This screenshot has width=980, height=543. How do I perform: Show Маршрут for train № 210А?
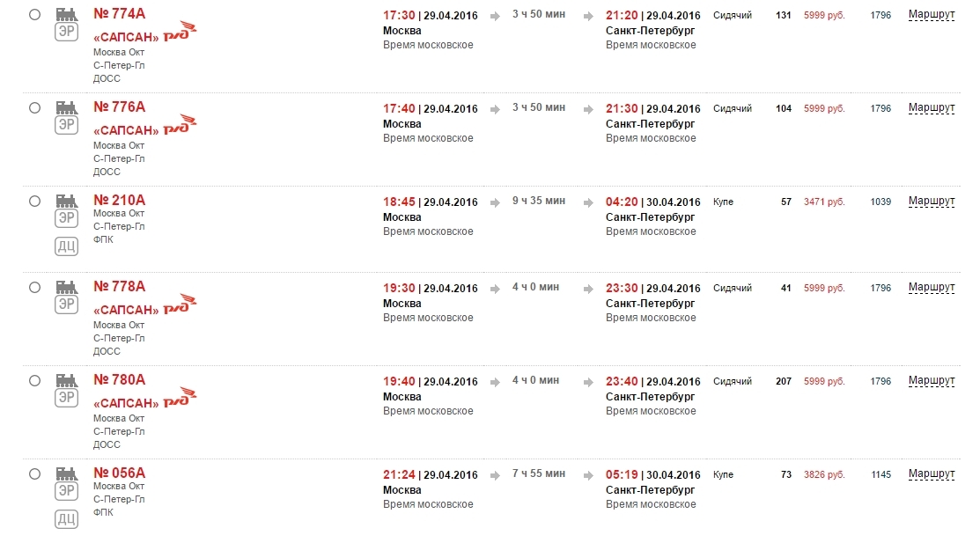coord(932,201)
